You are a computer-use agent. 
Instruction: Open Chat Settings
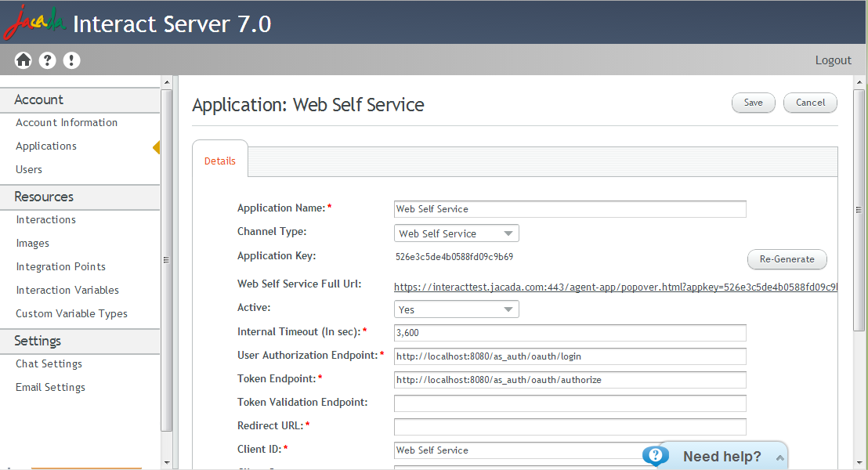click(x=49, y=363)
